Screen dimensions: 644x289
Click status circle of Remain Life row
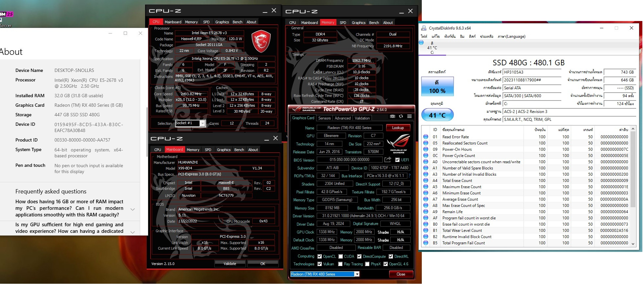tap(426, 211)
